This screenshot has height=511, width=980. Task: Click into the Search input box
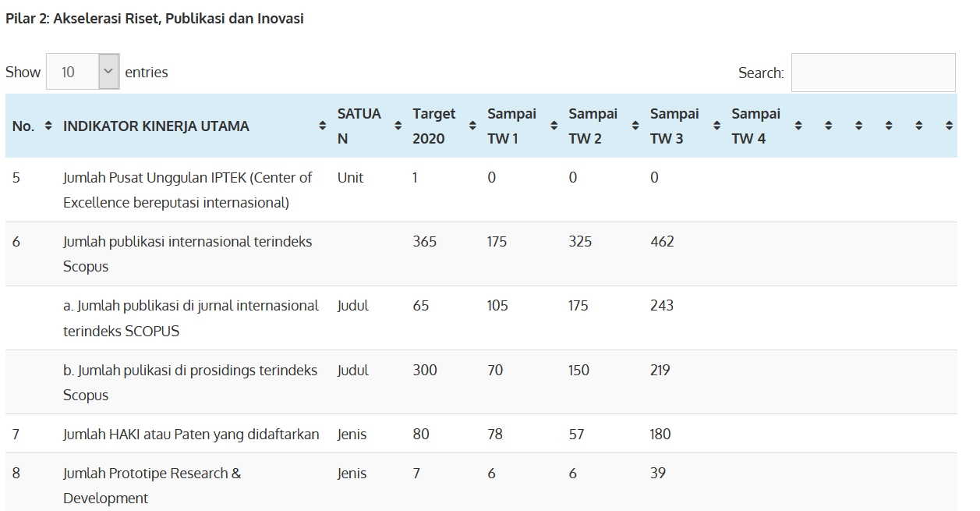pyautogui.click(x=872, y=73)
